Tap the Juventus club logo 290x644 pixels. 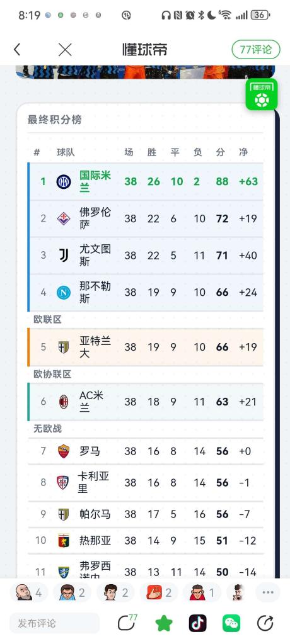64,255
